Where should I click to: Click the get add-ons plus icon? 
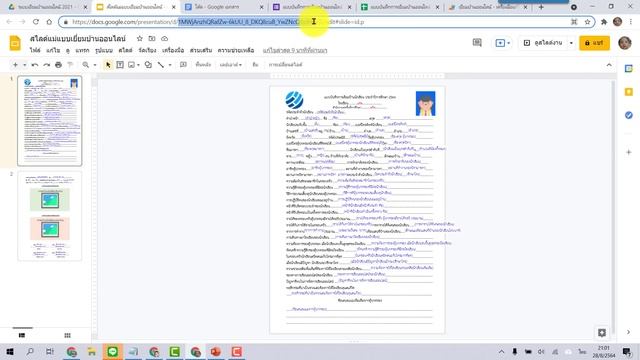[x=629, y=152]
